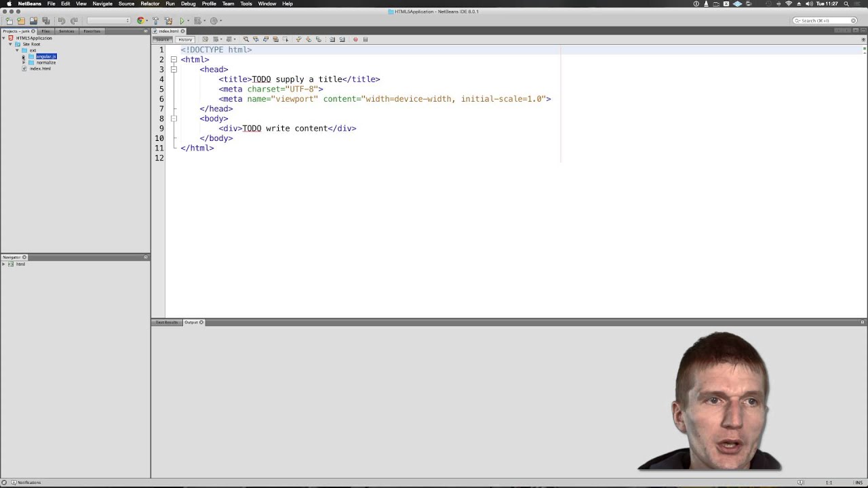Open the Source menu
The height and width of the screenshot is (488, 868).
click(126, 3)
